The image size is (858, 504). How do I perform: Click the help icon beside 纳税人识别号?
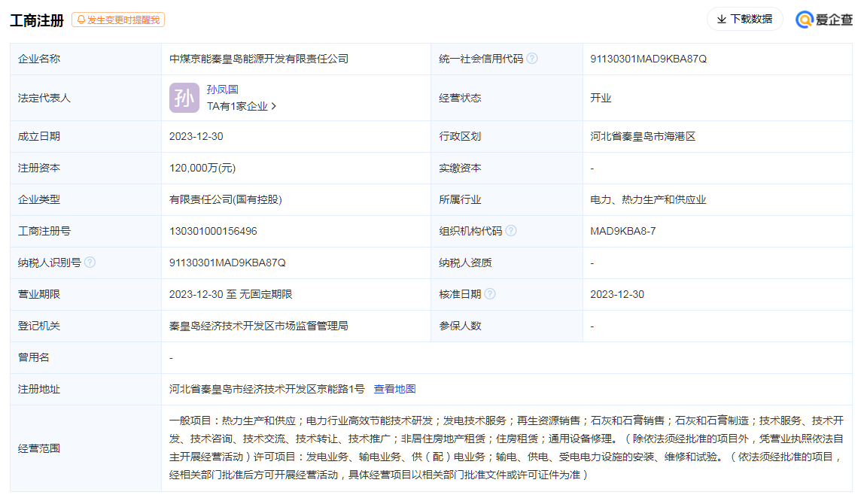click(x=90, y=263)
